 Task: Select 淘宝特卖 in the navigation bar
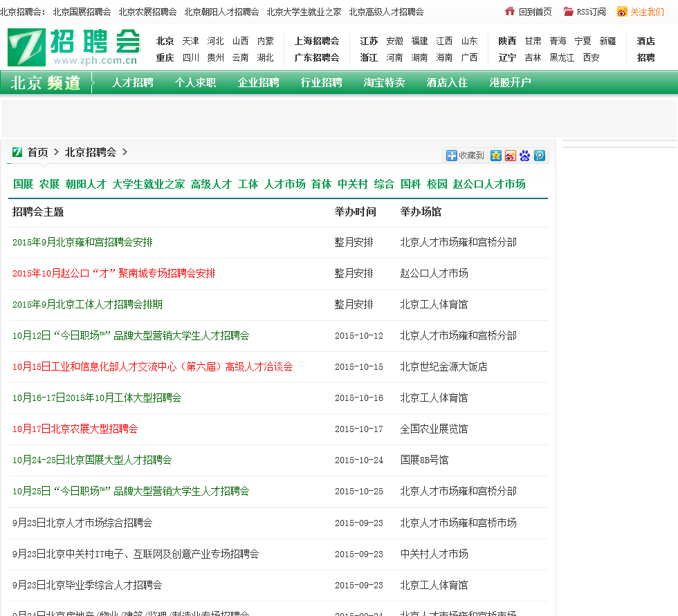click(385, 83)
